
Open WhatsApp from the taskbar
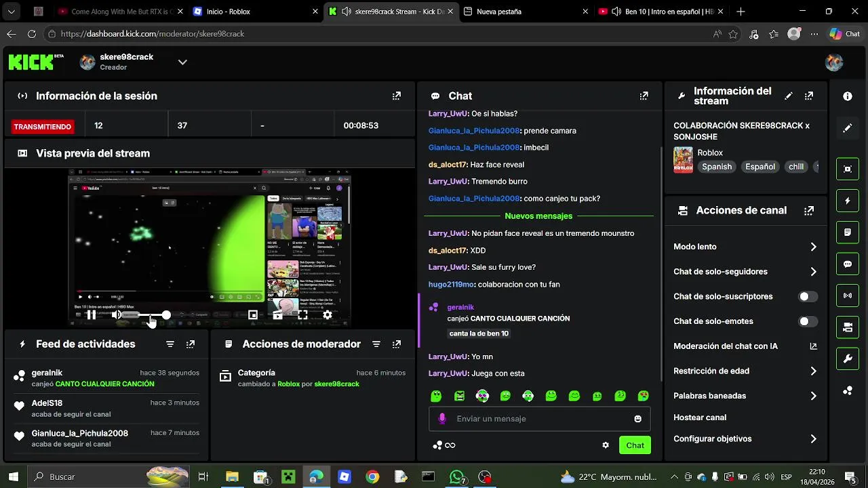coord(458,477)
